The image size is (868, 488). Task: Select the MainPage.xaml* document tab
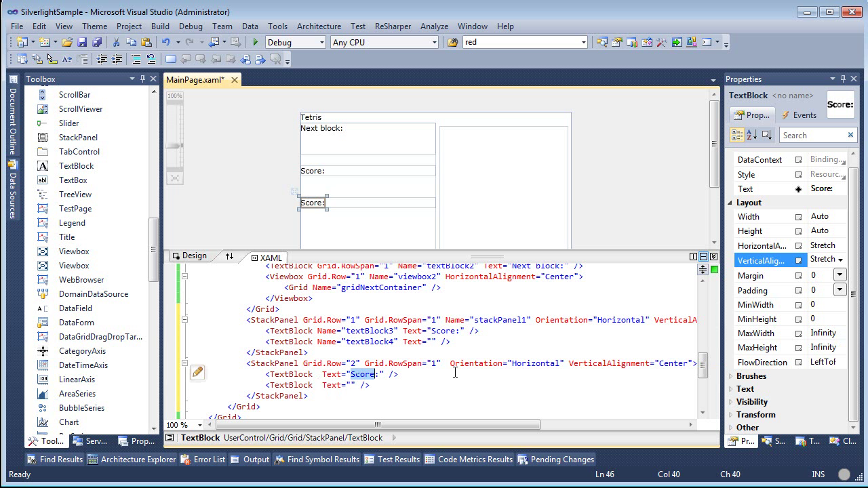coord(202,80)
